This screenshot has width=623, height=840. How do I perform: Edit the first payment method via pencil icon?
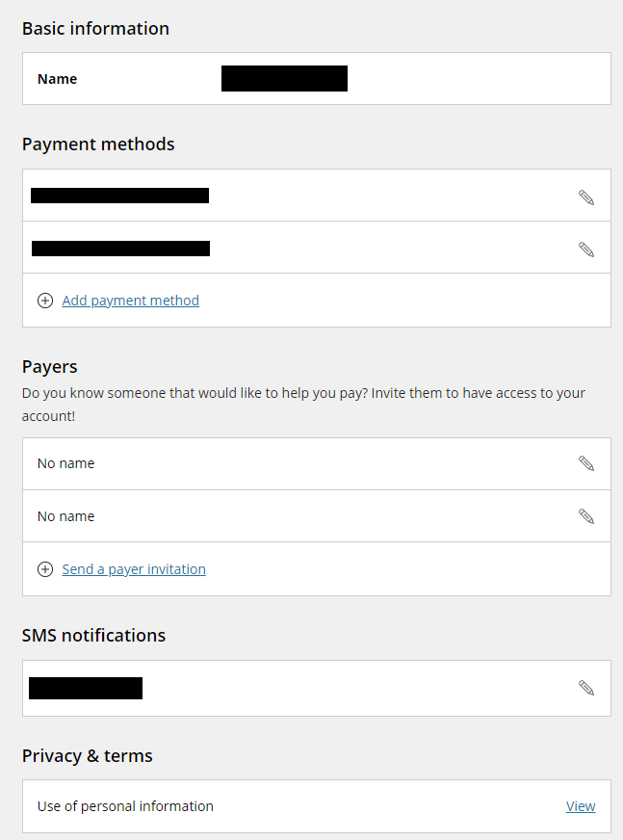(x=586, y=197)
